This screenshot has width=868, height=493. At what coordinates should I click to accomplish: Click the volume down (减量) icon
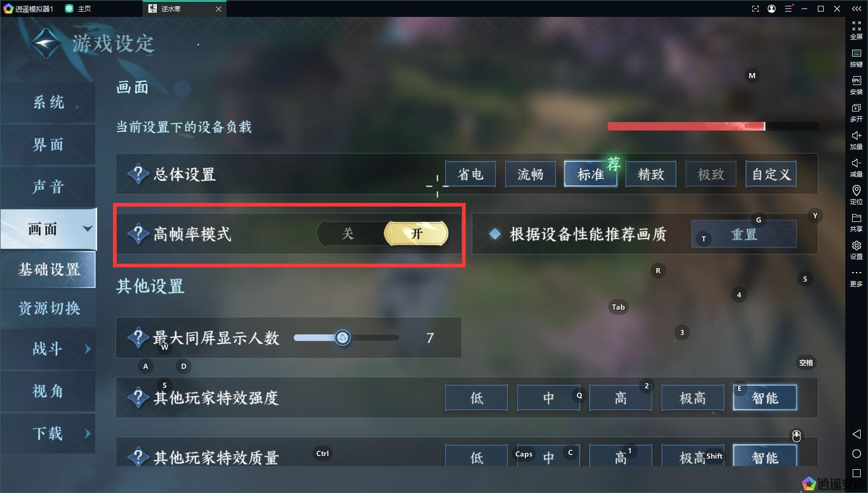pos(856,168)
